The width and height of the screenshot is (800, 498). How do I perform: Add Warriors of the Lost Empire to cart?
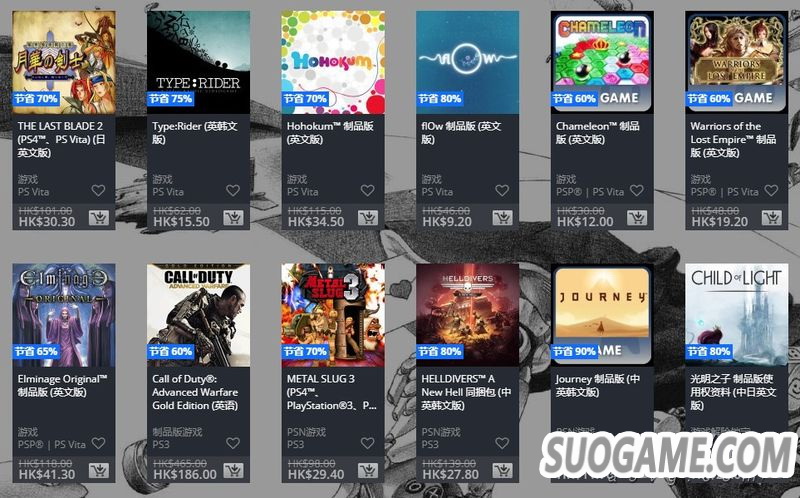(x=772, y=218)
